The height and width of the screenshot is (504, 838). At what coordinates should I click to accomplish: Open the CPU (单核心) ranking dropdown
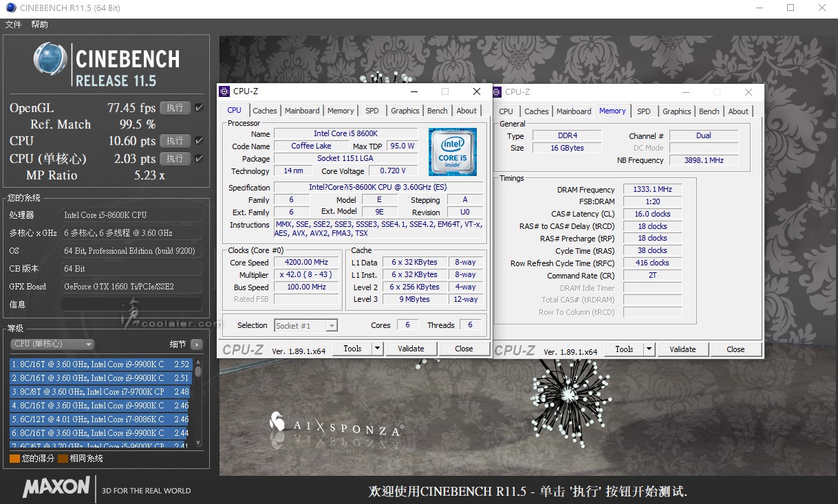[52, 344]
